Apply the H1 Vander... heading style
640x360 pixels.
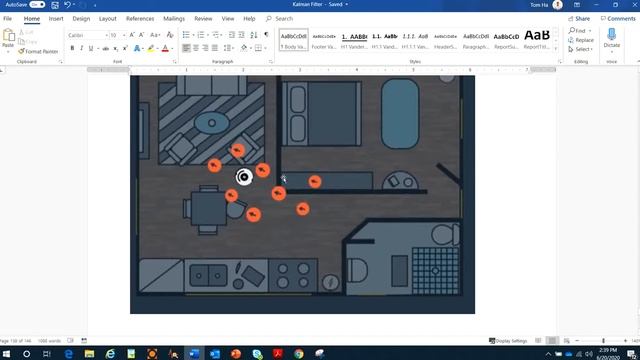click(x=354, y=40)
